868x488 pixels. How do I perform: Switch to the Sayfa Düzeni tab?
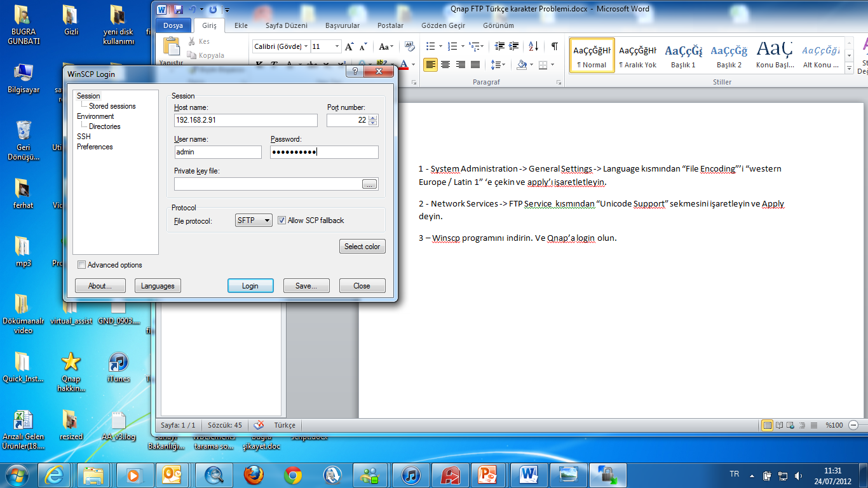tap(286, 25)
